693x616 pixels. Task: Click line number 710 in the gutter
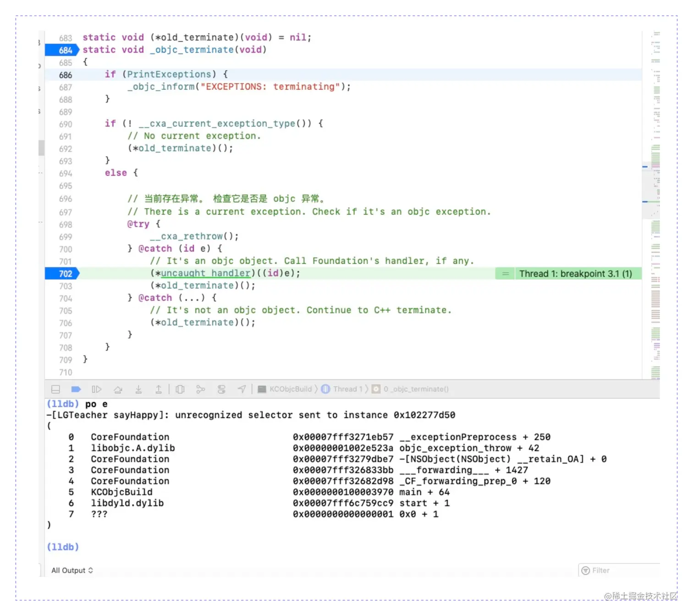point(66,373)
